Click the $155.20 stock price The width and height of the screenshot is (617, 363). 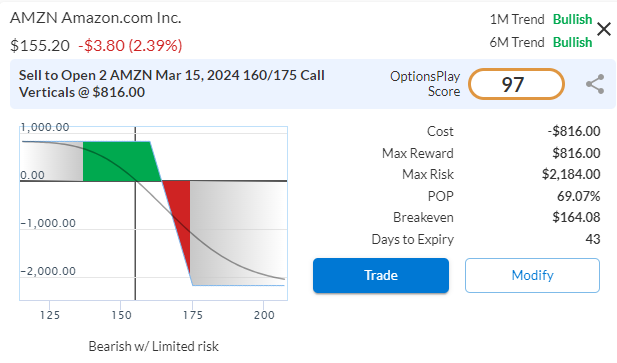click(40, 46)
